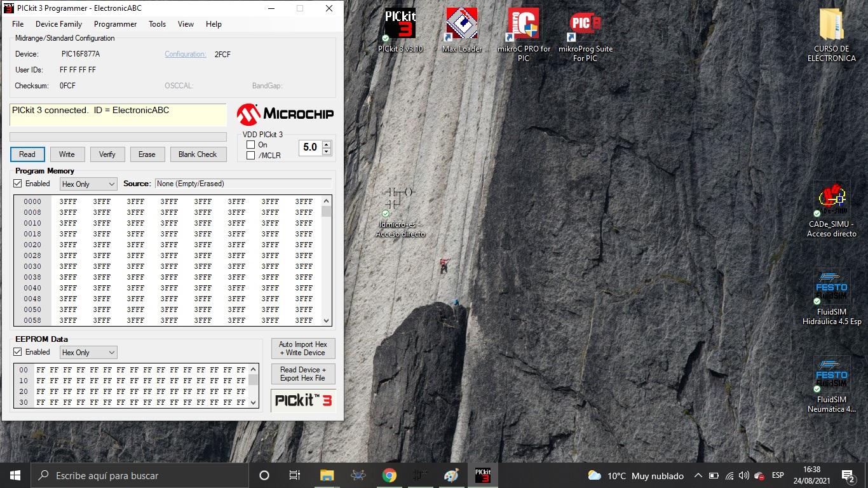
Task: Open the Tools menu
Action: click(157, 24)
